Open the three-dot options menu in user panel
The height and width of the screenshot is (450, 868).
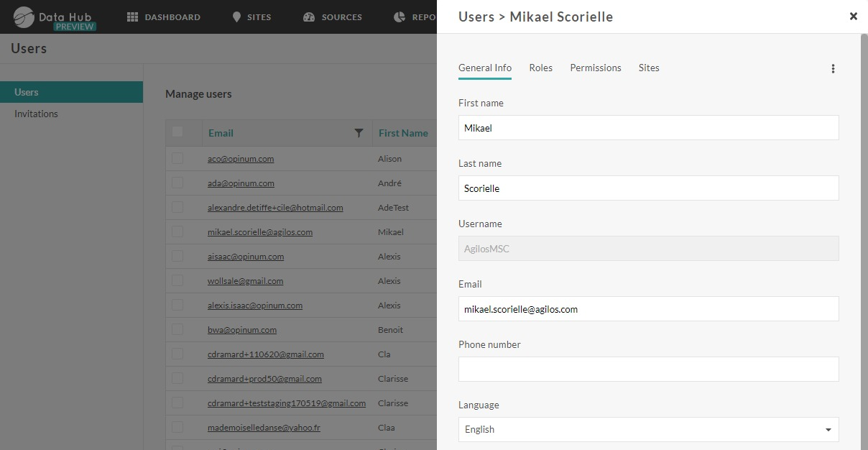pyautogui.click(x=833, y=68)
